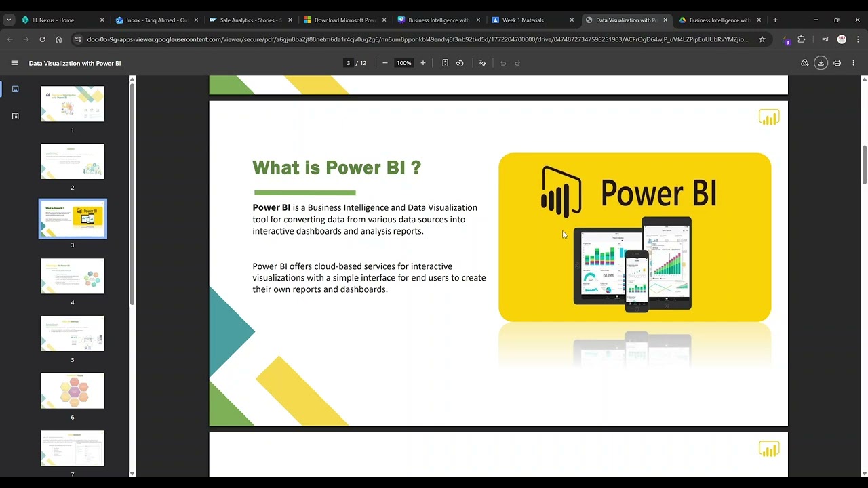The height and width of the screenshot is (488, 868).
Task: Open a new browser tab
Action: click(775, 20)
